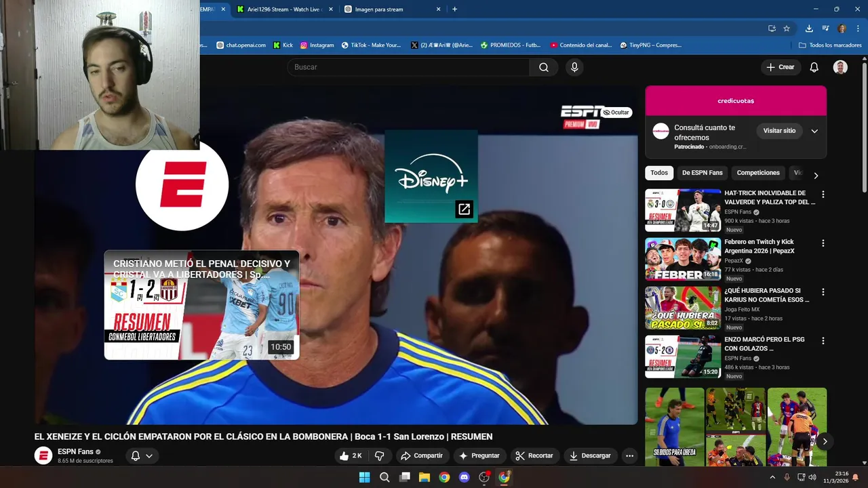Expand the credicuotas ad chevron
The height and width of the screenshot is (488, 868).
(x=814, y=131)
